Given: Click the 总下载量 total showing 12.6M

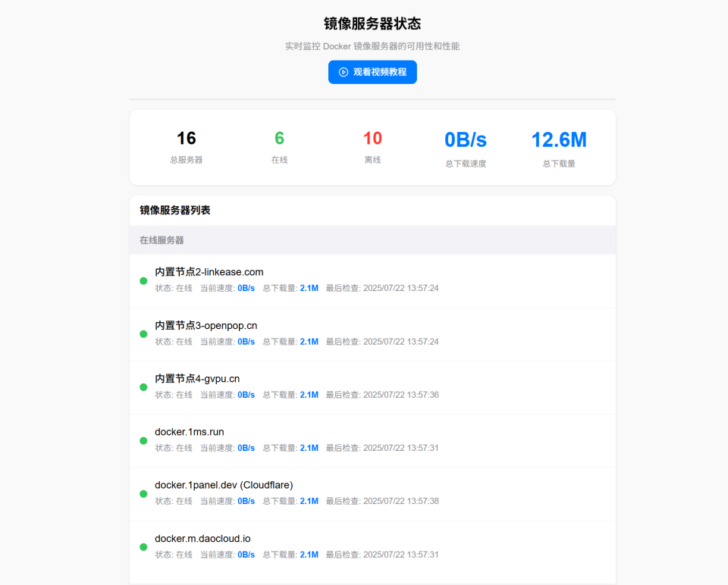Looking at the screenshot, I should (559, 146).
